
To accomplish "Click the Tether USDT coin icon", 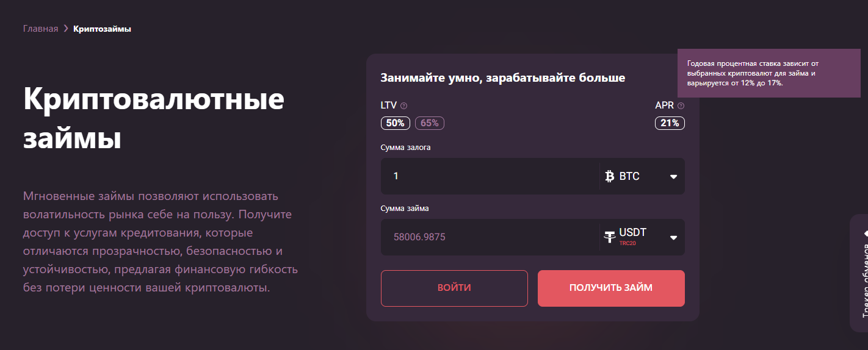I will (610, 237).
